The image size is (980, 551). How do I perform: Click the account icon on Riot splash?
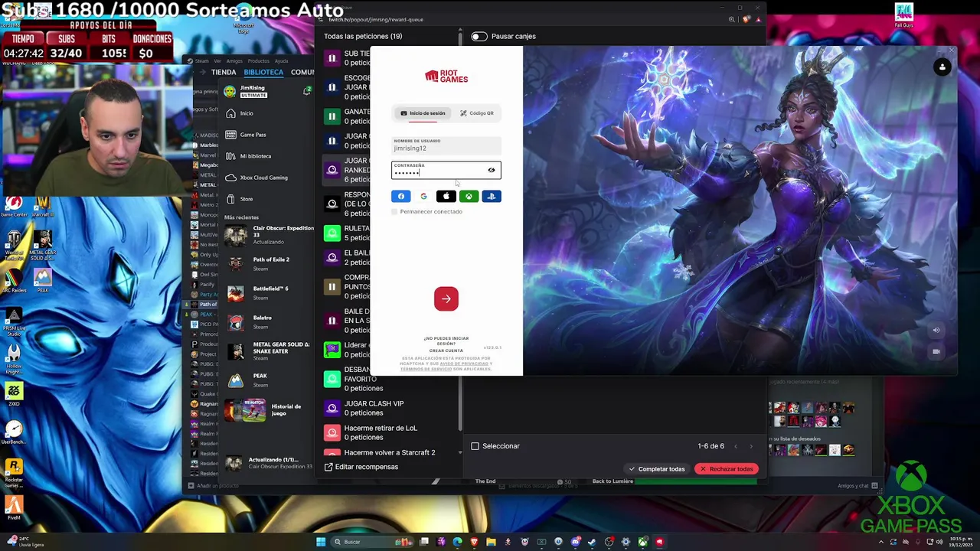point(942,67)
